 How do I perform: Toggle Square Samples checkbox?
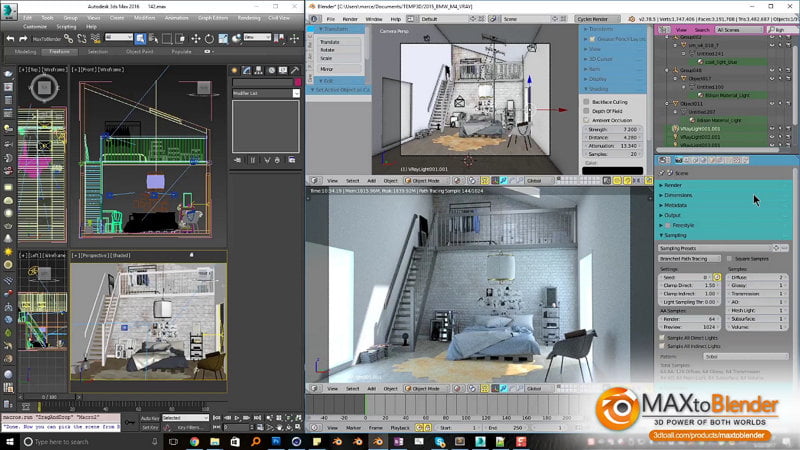729,259
